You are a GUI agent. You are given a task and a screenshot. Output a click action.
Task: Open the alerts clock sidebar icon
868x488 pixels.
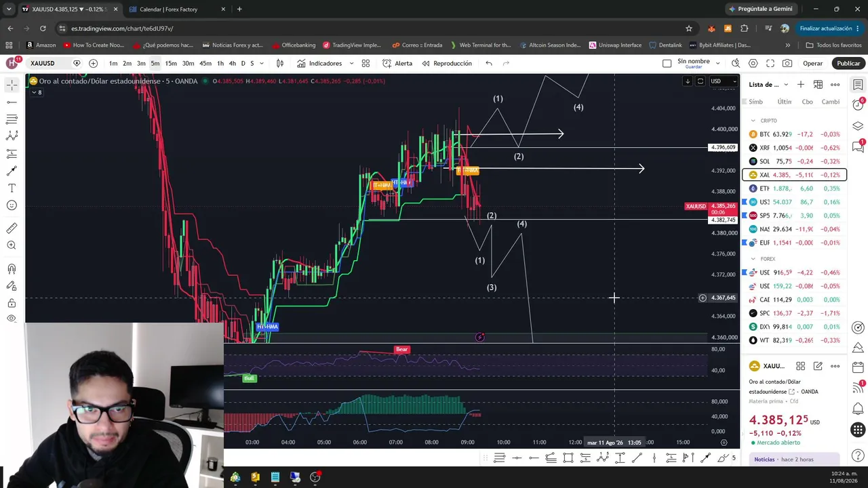(858, 105)
